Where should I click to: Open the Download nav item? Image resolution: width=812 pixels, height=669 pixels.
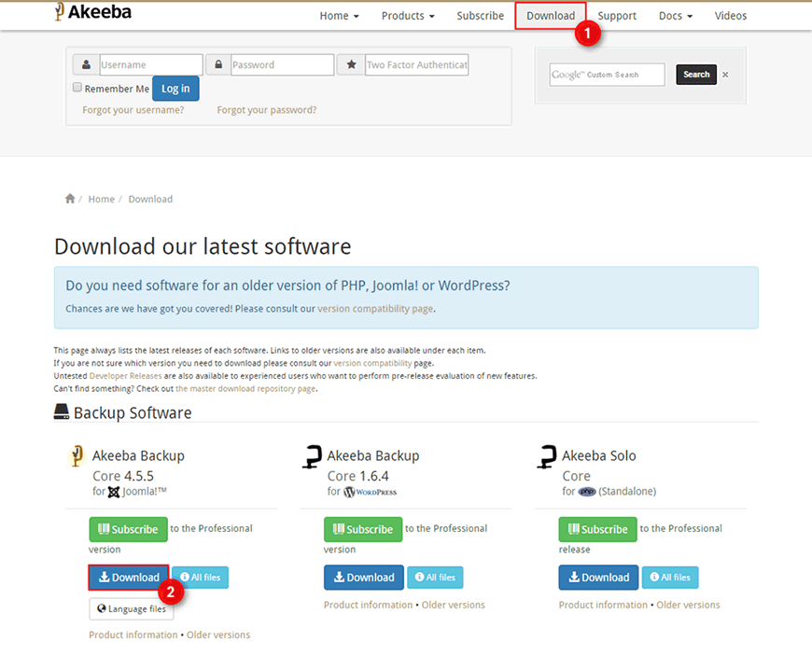(551, 16)
